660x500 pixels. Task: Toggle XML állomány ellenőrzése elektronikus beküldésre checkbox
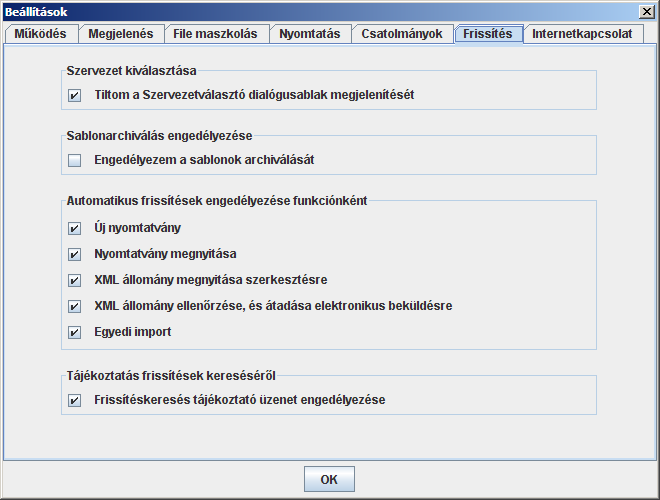(x=75, y=306)
